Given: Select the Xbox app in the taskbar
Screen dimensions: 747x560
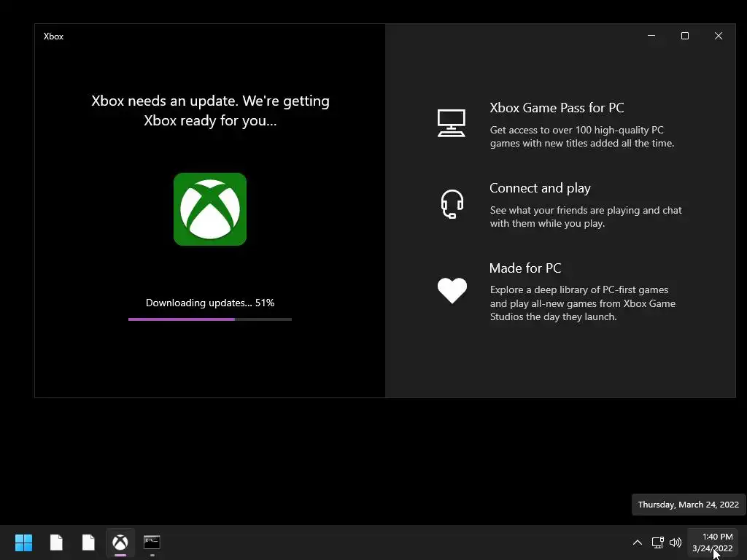Looking at the screenshot, I should click(120, 542).
